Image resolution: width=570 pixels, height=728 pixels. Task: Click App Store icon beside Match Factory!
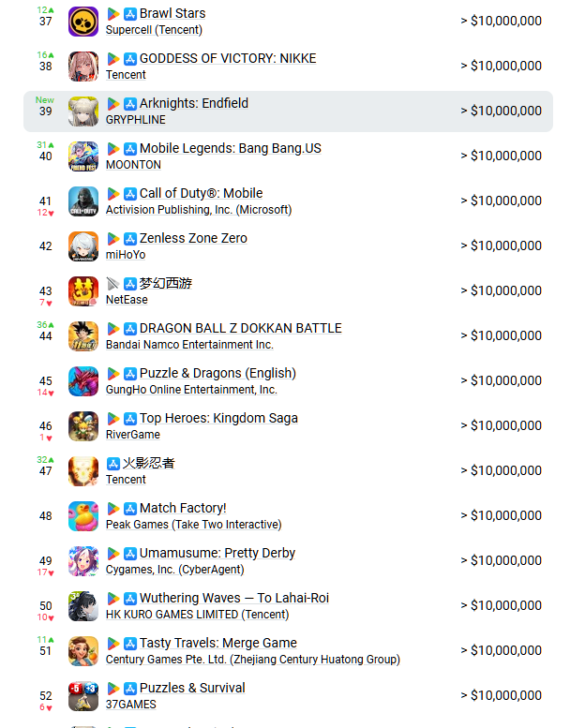130,509
